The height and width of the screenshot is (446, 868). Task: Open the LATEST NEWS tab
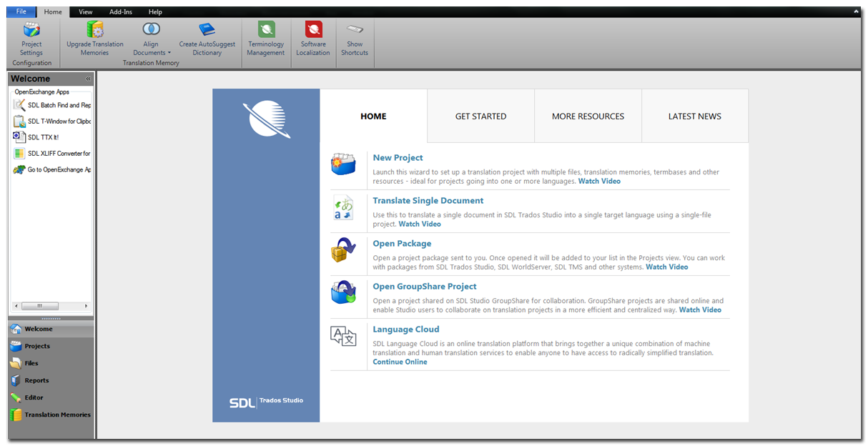pyautogui.click(x=694, y=116)
